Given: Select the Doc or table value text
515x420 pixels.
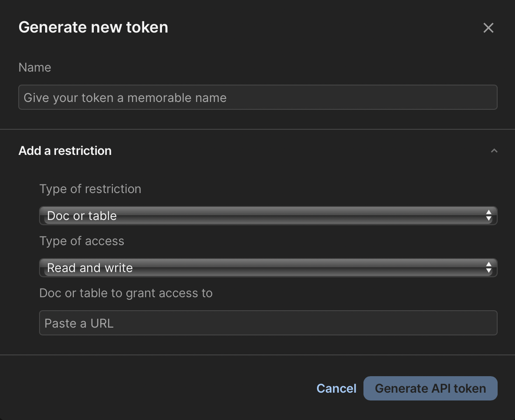Looking at the screenshot, I should point(82,216).
